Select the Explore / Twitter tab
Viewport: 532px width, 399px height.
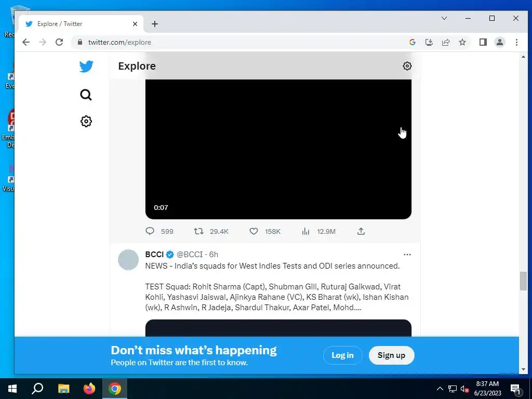coord(81,24)
